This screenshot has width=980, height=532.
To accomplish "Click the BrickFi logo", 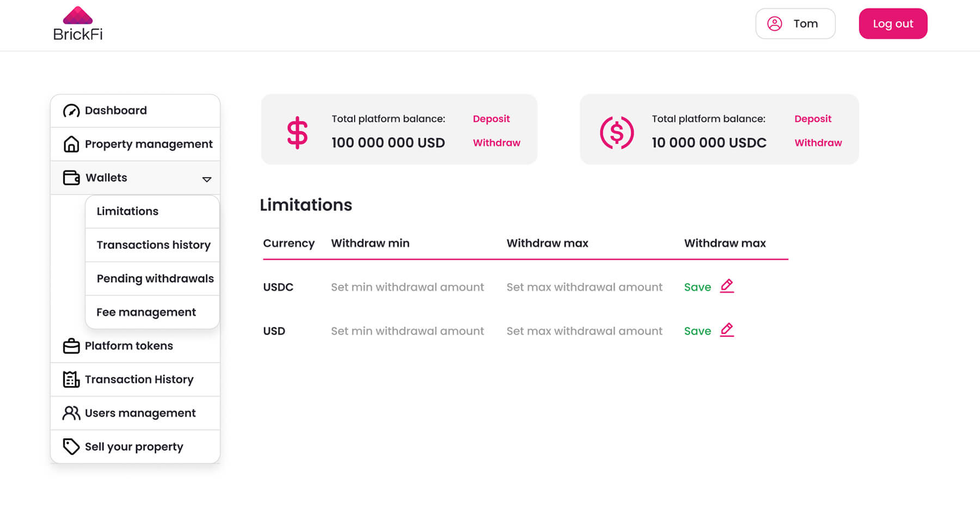I will pyautogui.click(x=78, y=24).
